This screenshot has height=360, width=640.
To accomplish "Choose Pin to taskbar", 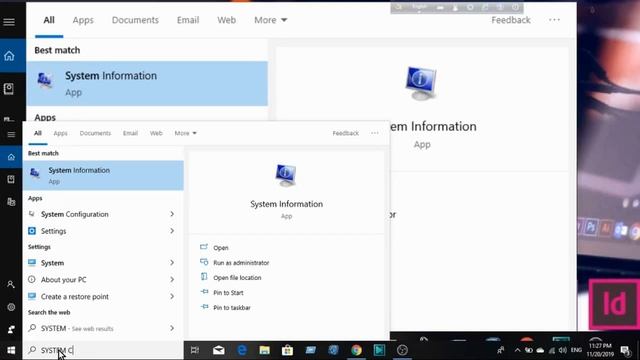I will click(x=232, y=308).
